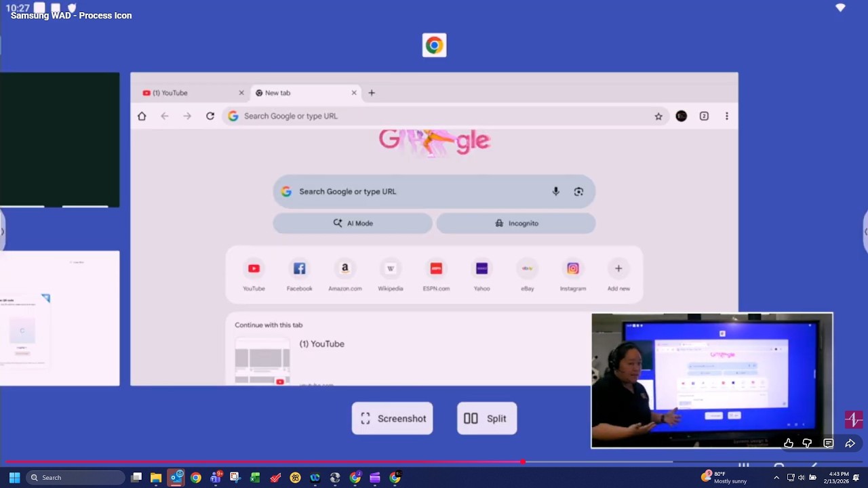Click the battery icon in the tray
This screenshot has width=868, height=488.
click(x=813, y=478)
